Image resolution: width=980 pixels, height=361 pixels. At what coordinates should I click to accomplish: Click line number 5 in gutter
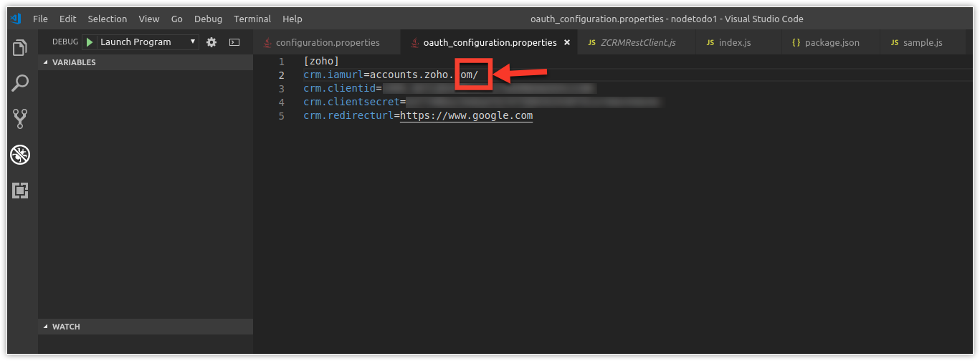point(282,115)
